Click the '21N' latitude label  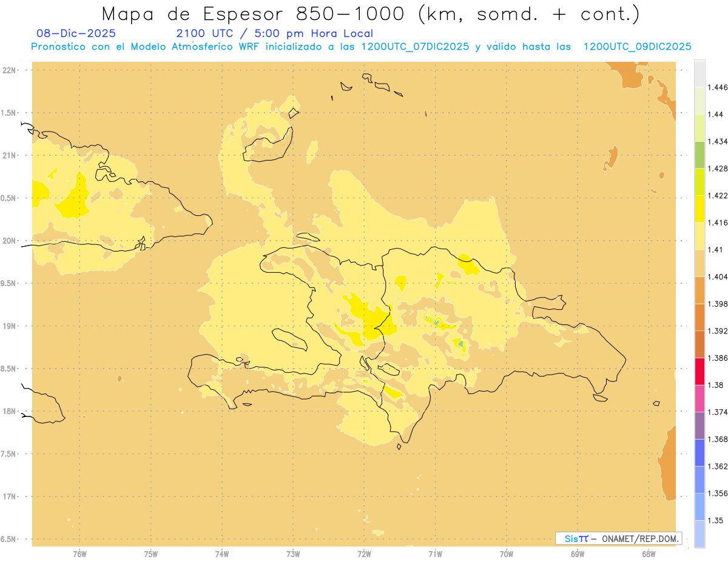[x=9, y=155]
